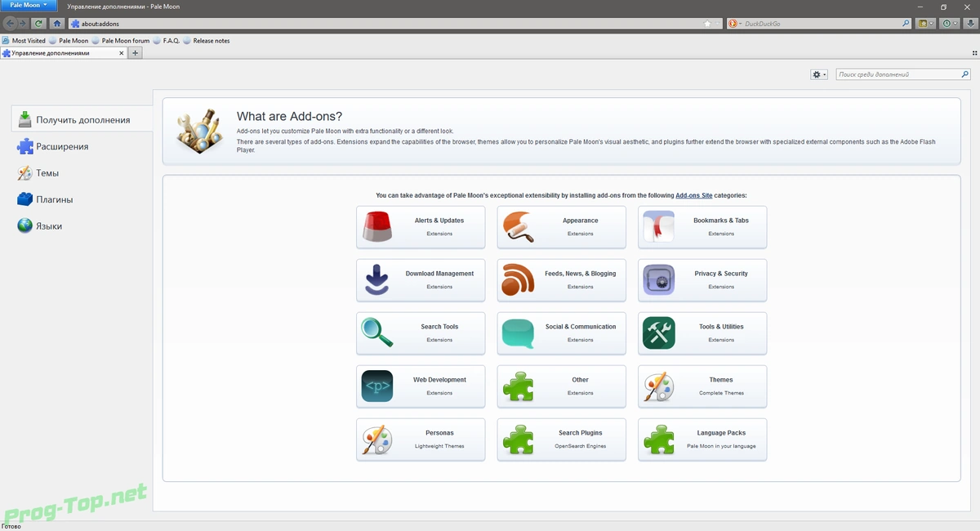Screen dimensions: 980x531
Task: Open the F.A.Q. bookmark
Action: click(x=166, y=40)
